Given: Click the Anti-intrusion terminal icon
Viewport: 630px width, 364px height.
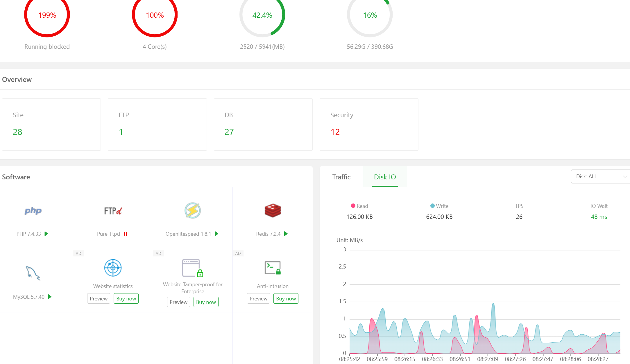Looking at the screenshot, I should [x=273, y=268].
